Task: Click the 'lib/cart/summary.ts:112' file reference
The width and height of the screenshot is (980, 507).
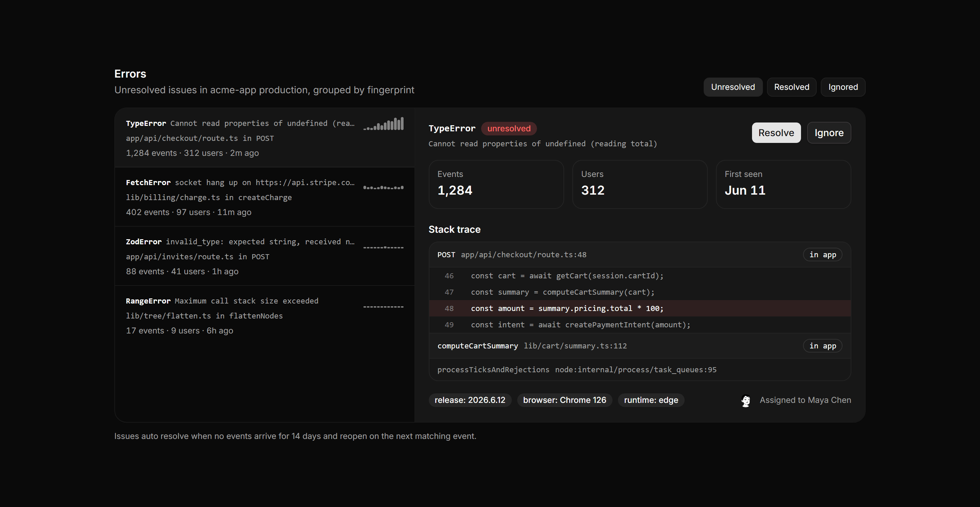Action: tap(575, 346)
